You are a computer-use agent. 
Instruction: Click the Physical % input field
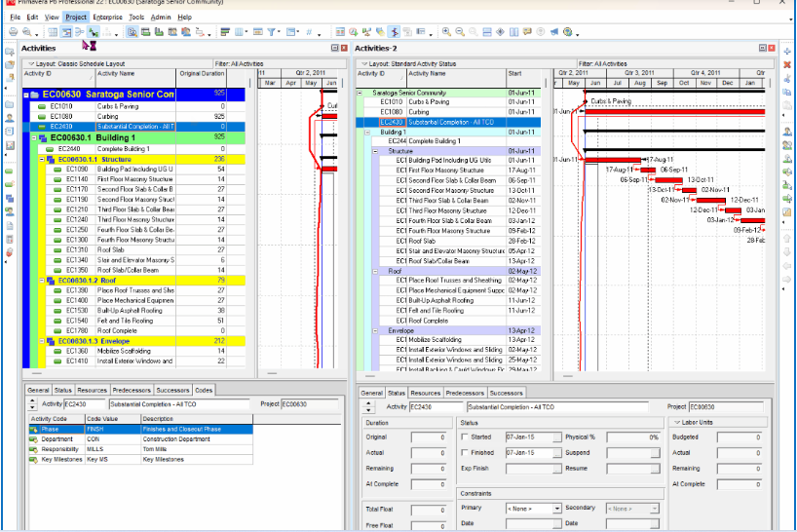(633, 437)
